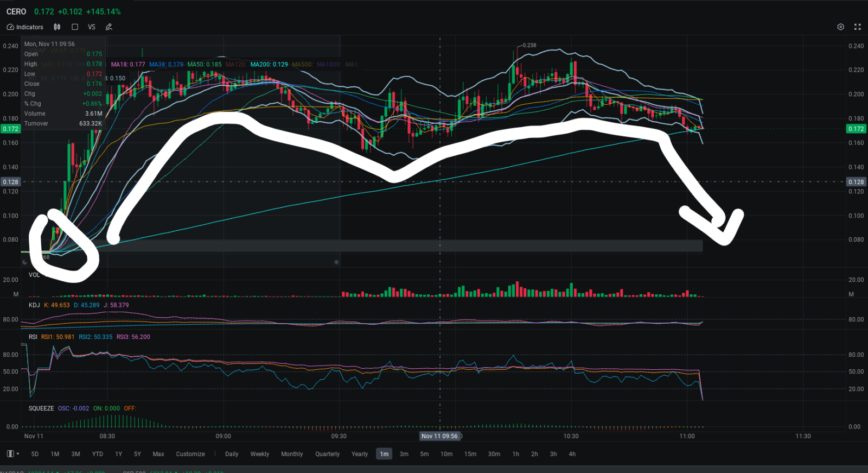Click the RSI indicator label

pyautogui.click(x=33, y=337)
